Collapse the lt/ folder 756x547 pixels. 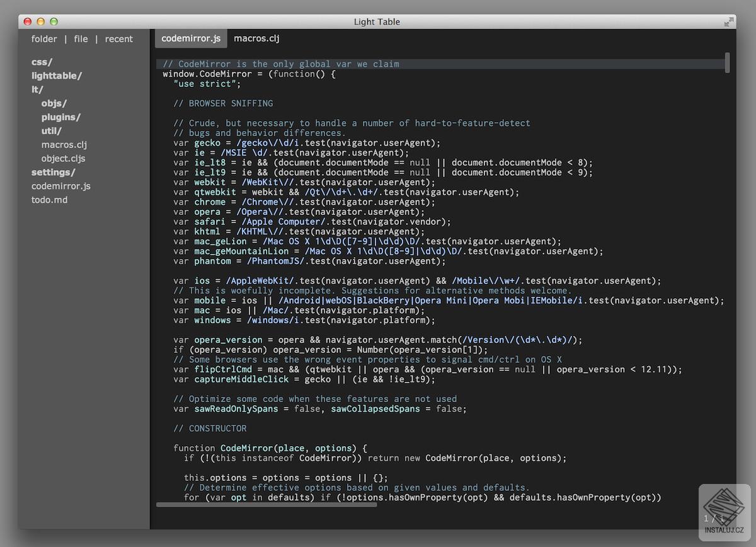coord(37,89)
